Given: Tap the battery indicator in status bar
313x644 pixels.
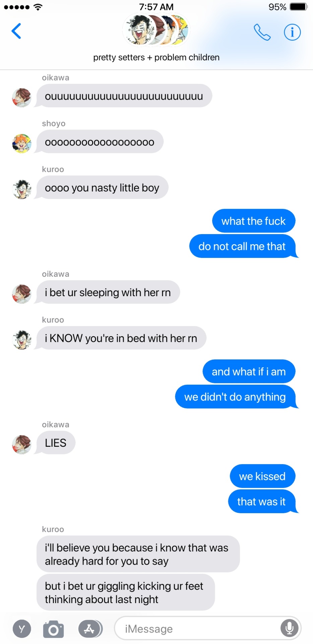Looking at the screenshot, I should click(x=298, y=7).
